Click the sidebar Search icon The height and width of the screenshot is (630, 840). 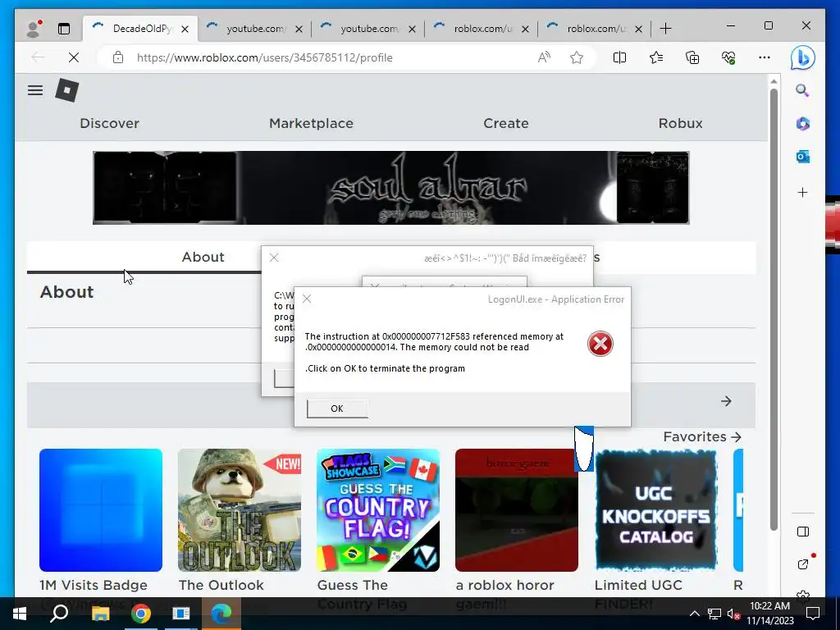click(x=802, y=90)
